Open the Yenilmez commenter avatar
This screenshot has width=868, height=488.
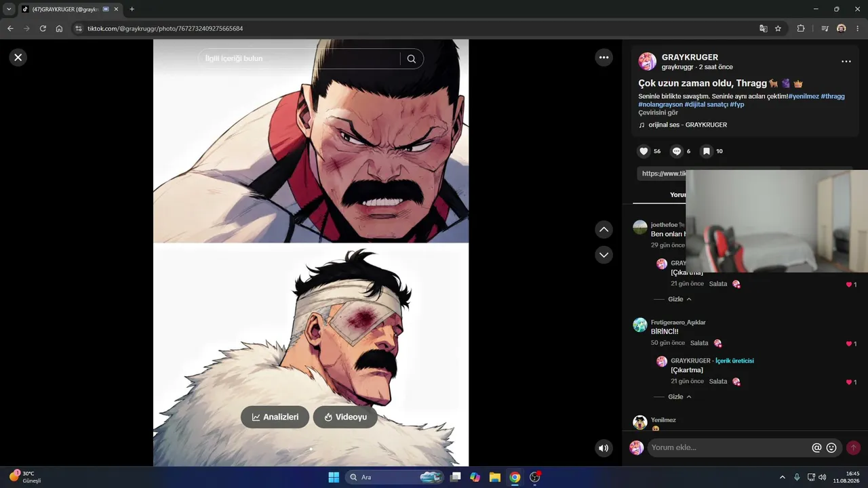(x=640, y=422)
